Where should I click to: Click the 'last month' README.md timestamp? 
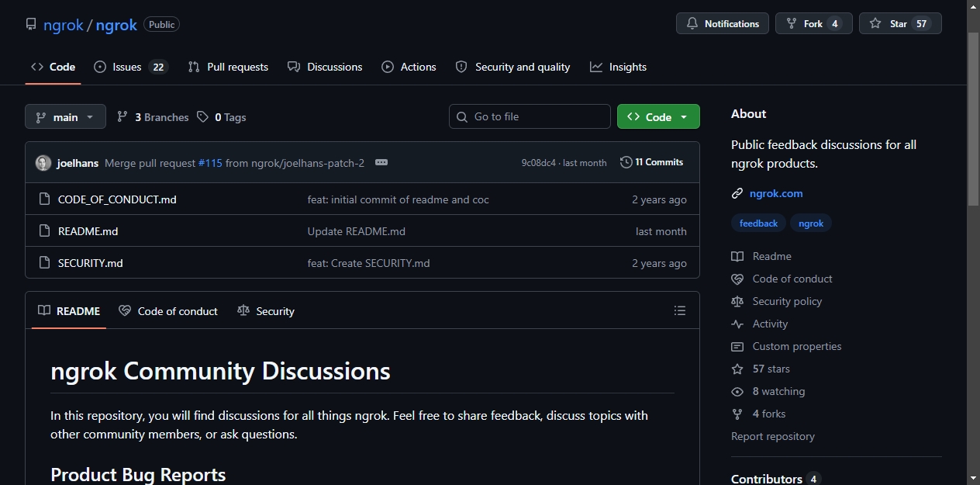click(661, 231)
